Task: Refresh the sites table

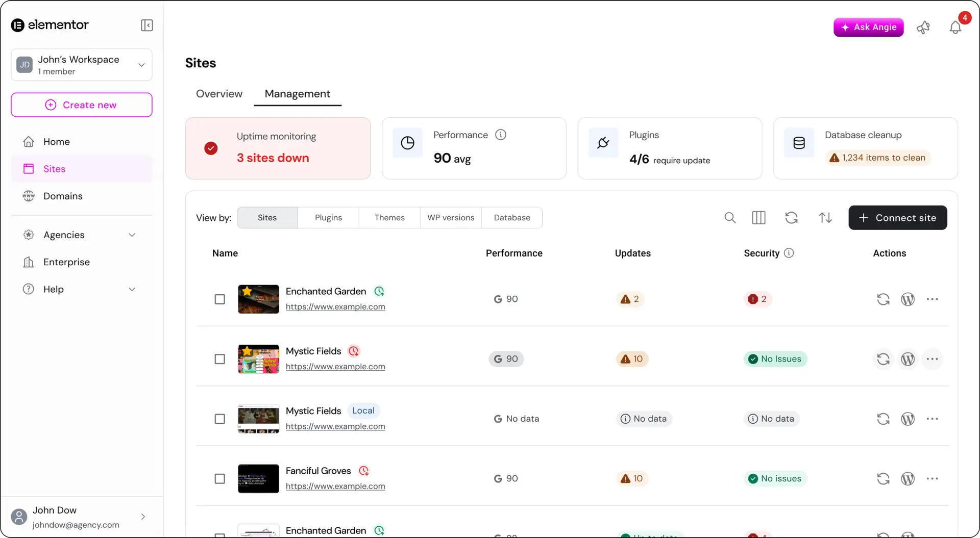Action: point(791,218)
